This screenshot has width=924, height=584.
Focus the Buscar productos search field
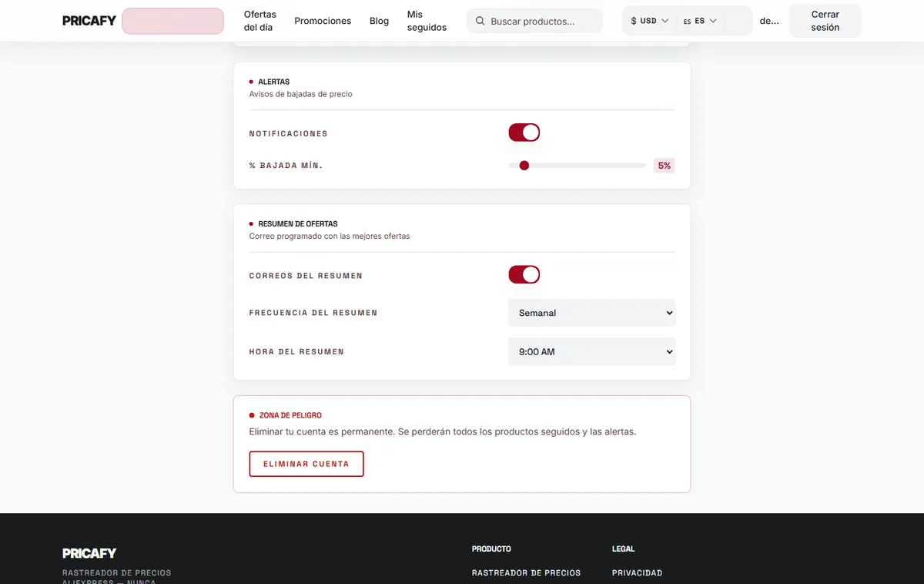pos(534,21)
